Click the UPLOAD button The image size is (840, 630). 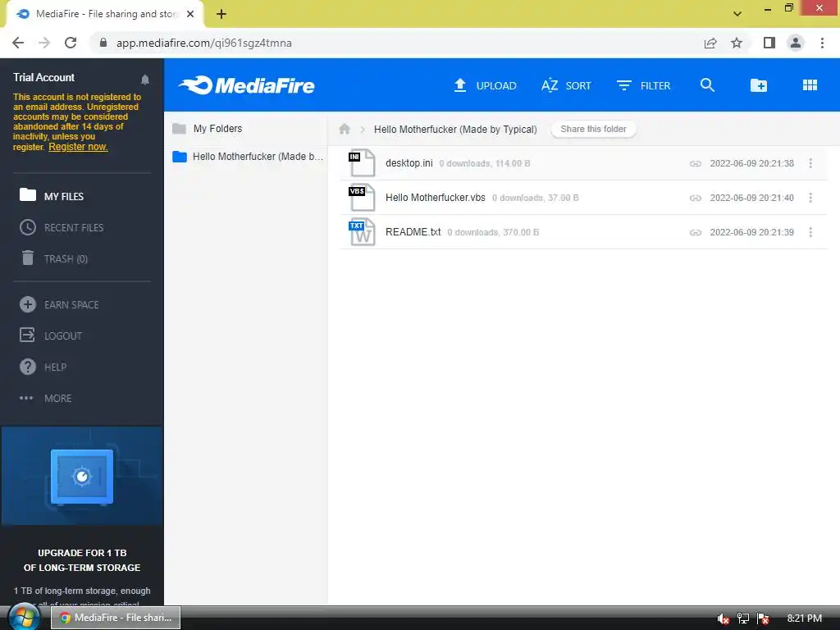click(x=485, y=85)
